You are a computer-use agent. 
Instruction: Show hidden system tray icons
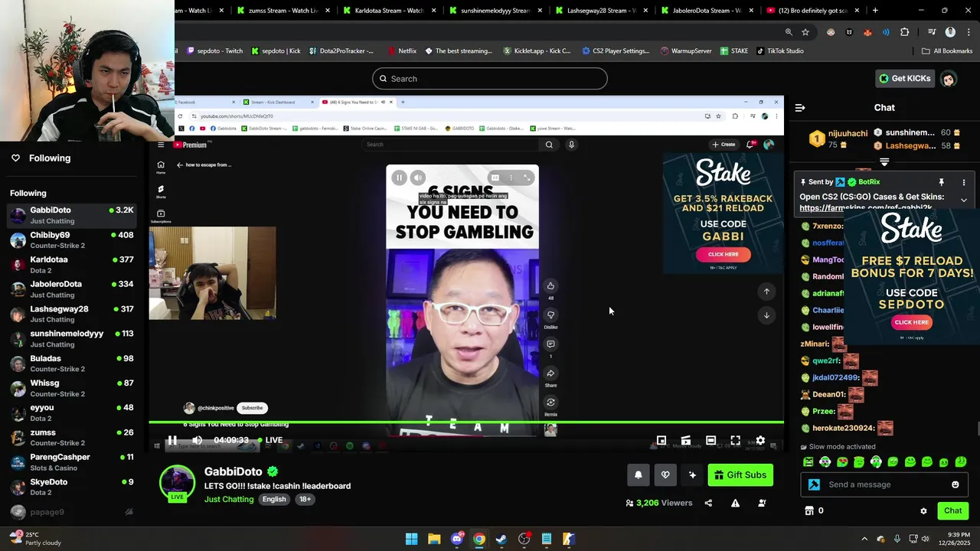[864, 539]
